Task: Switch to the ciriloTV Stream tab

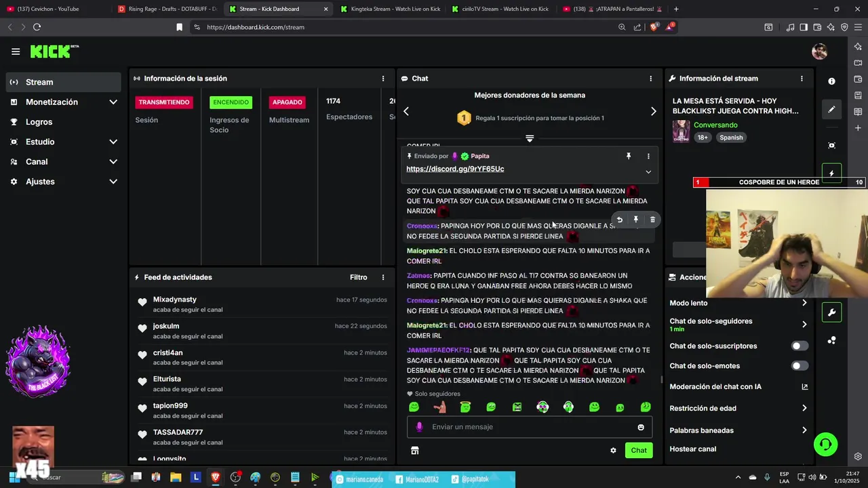Action: tap(501, 9)
